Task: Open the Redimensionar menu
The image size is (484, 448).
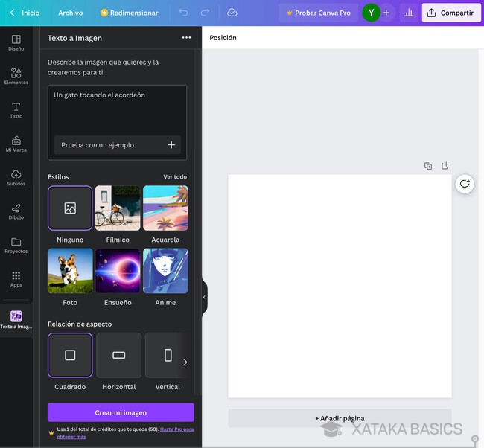Action: click(129, 13)
